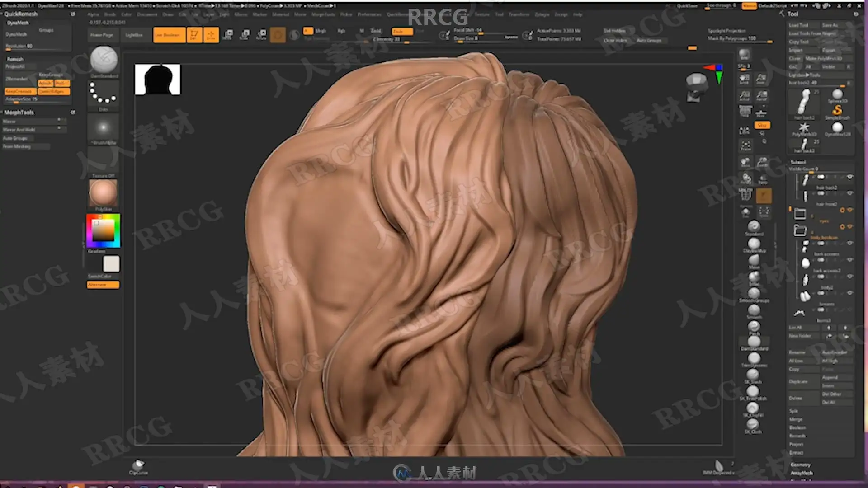Open the material sphere picker
868x488 pixels.
pyautogui.click(x=103, y=195)
